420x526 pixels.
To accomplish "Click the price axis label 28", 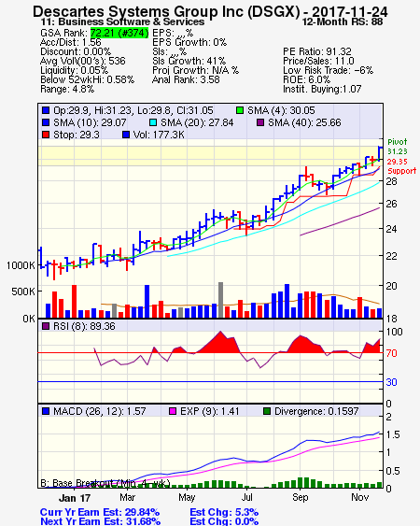I will pyautogui.click(x=391, y=181).
